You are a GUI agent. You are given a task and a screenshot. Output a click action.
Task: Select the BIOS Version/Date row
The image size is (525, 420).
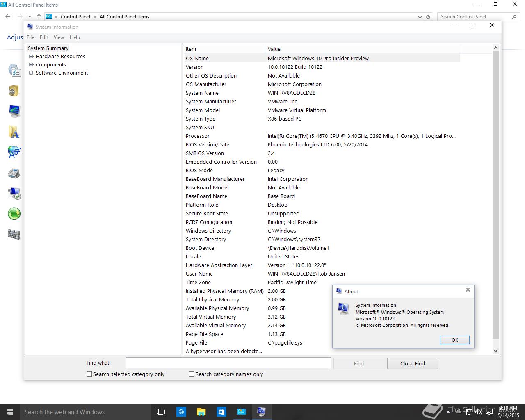click(322, 144)
